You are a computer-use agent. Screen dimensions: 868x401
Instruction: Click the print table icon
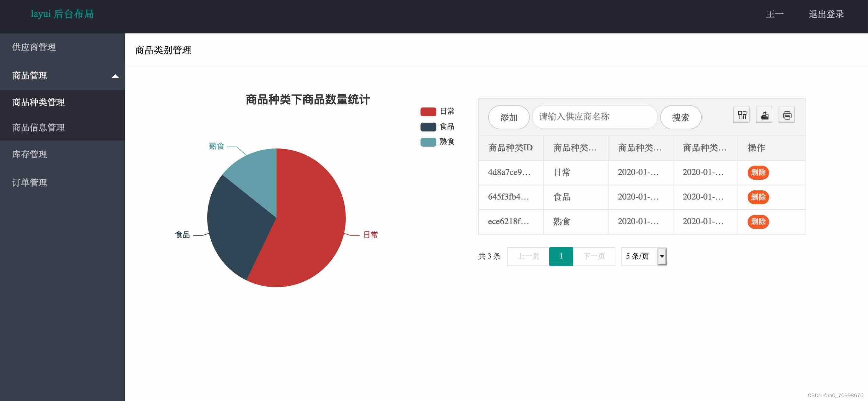[787, 115]
